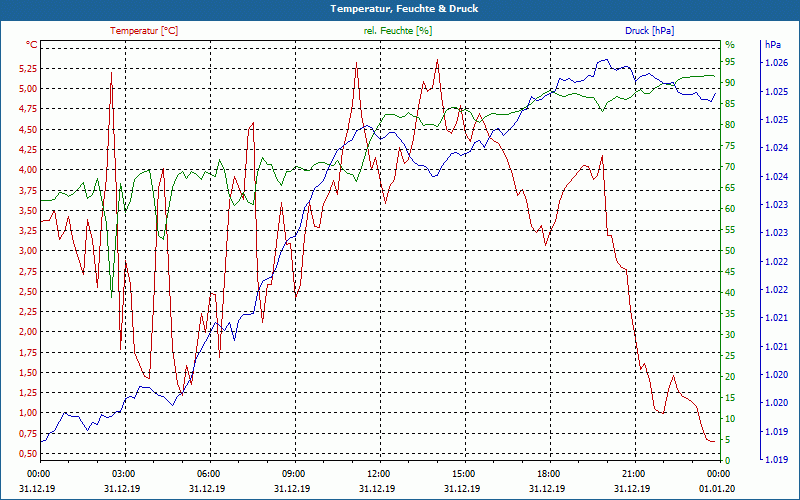Click the '90' humidity axis value
Screen dimensions: 800x500
click(x=730, y=83)
